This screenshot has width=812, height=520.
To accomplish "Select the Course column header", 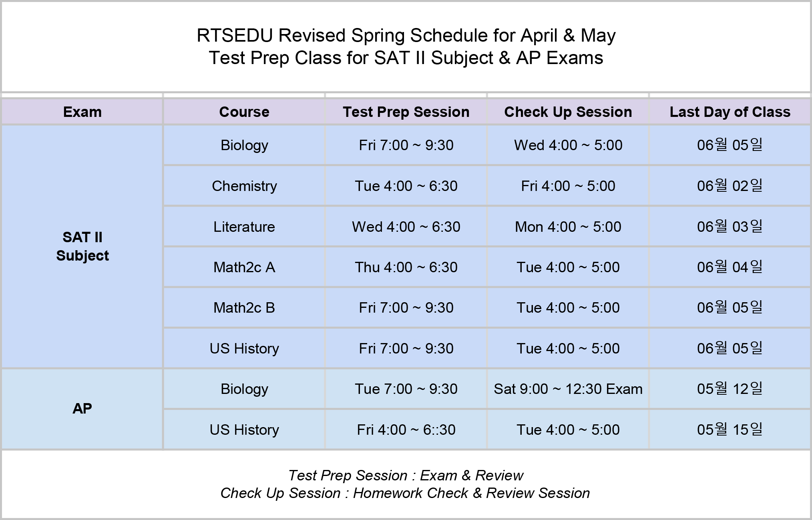I will 244,112.
